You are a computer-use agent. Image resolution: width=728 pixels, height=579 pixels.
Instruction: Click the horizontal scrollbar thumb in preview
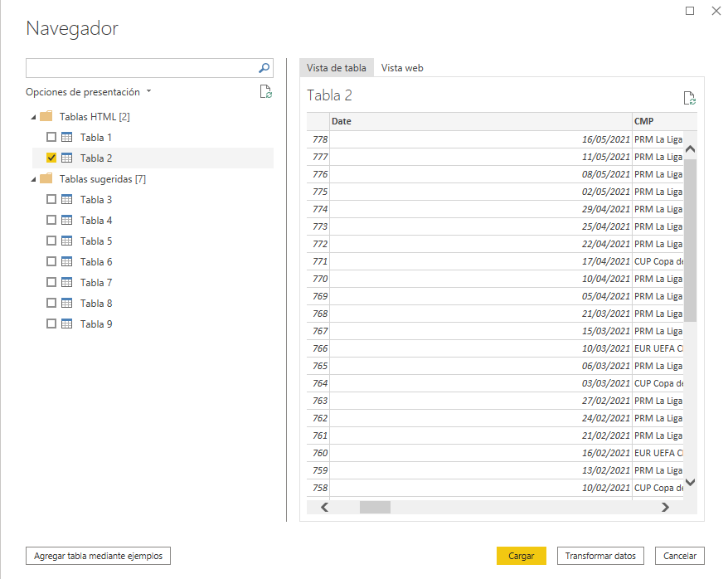(x=375, y=507)
